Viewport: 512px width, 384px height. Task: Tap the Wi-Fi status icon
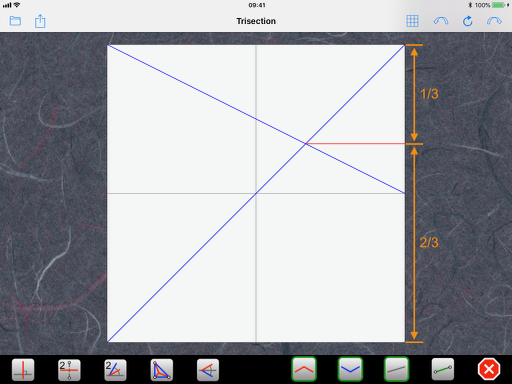point(17,5)
